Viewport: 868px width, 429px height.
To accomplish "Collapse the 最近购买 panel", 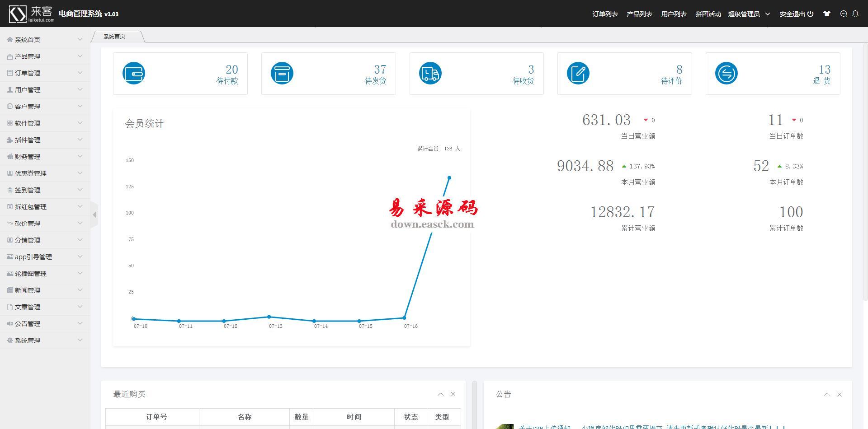I will click(x=440, y=394).
